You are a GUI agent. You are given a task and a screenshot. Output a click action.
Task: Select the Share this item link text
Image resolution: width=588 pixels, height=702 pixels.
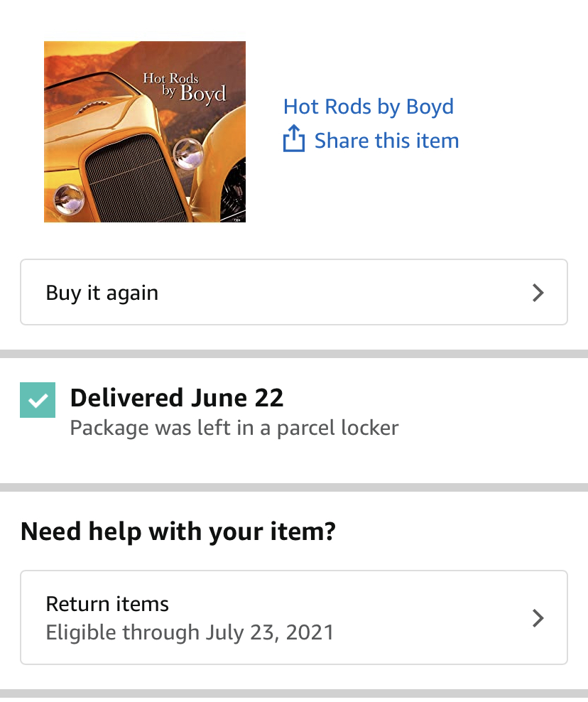[386, 141]
